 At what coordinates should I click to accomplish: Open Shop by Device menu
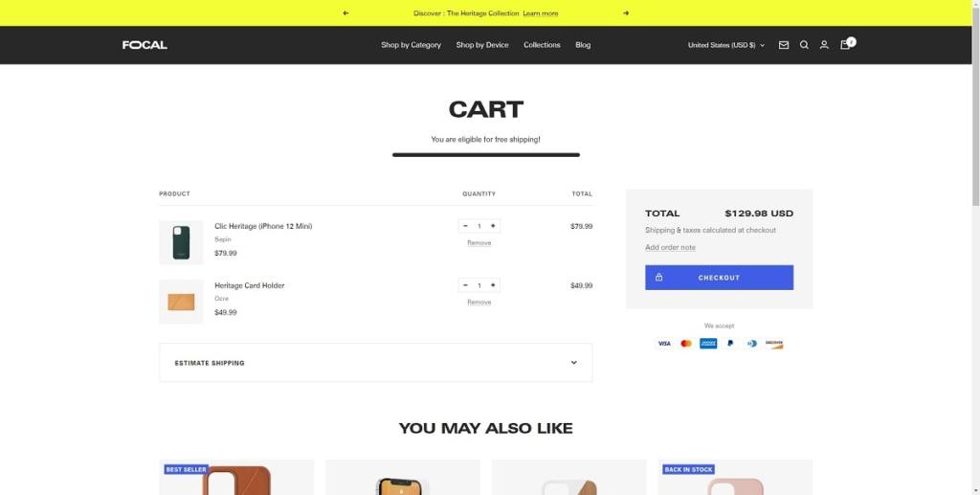[482, 45]
